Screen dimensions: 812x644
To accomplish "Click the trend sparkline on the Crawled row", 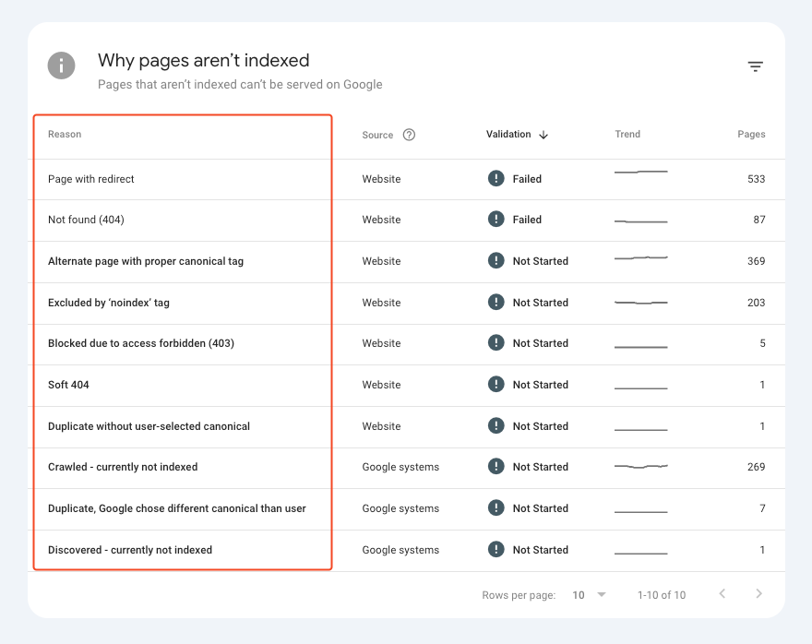I will (x=640, y=467).
